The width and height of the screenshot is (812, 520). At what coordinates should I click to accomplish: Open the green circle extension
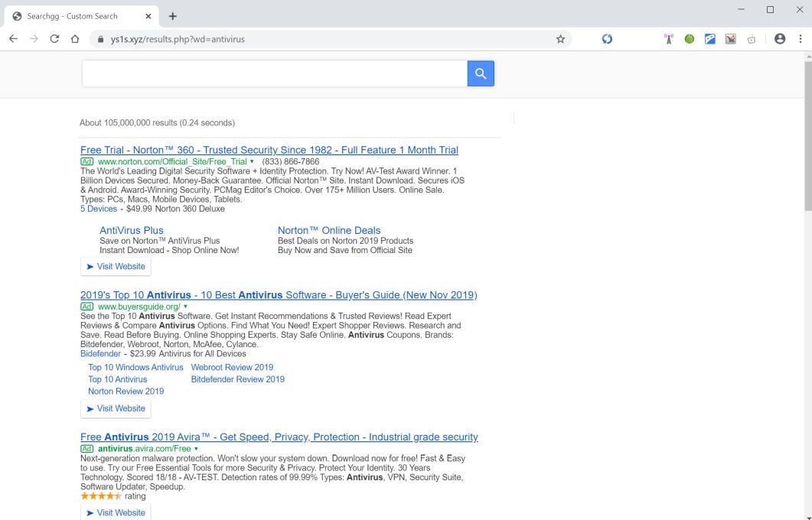point(690,39)
